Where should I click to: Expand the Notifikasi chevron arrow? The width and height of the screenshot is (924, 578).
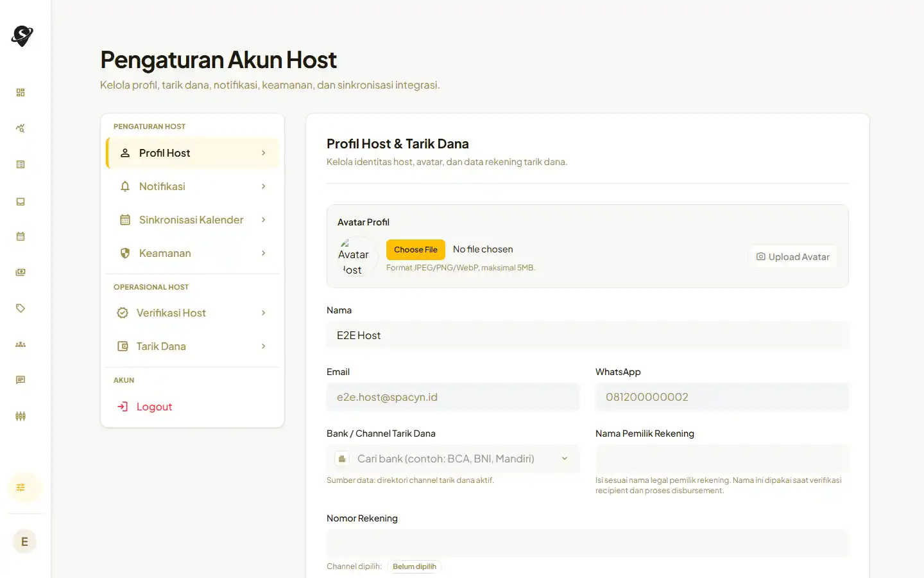263,186
